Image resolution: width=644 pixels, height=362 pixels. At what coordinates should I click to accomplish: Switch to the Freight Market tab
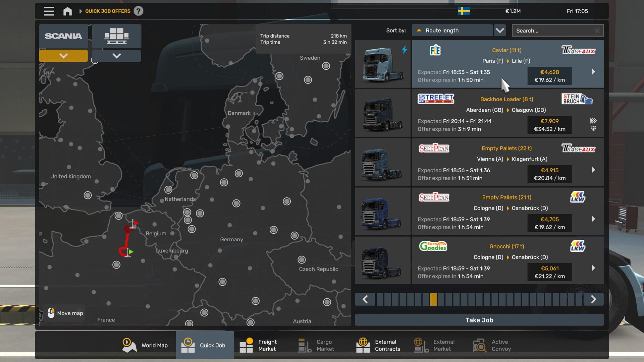246,345
